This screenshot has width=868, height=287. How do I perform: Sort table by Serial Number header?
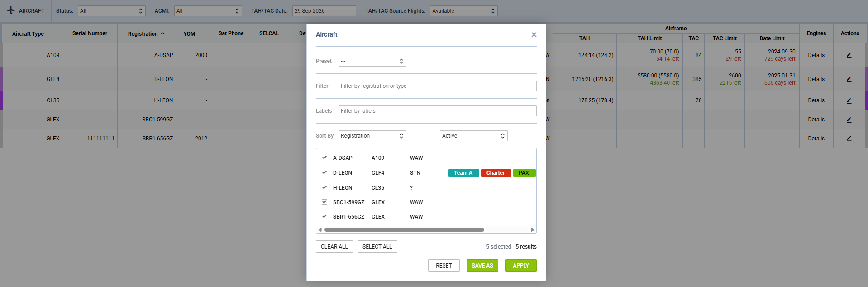coord(90,33)
